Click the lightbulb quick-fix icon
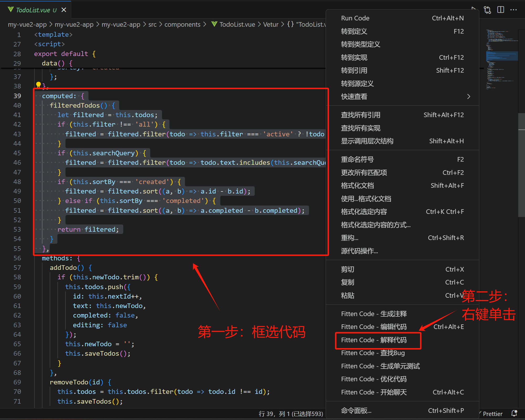The height and width of the screenshot is (420, 525). pos(38,85)
